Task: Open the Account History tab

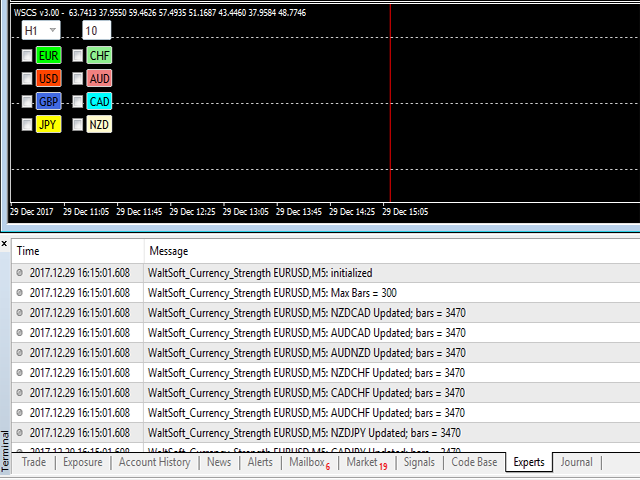Action: click(154, 462)
